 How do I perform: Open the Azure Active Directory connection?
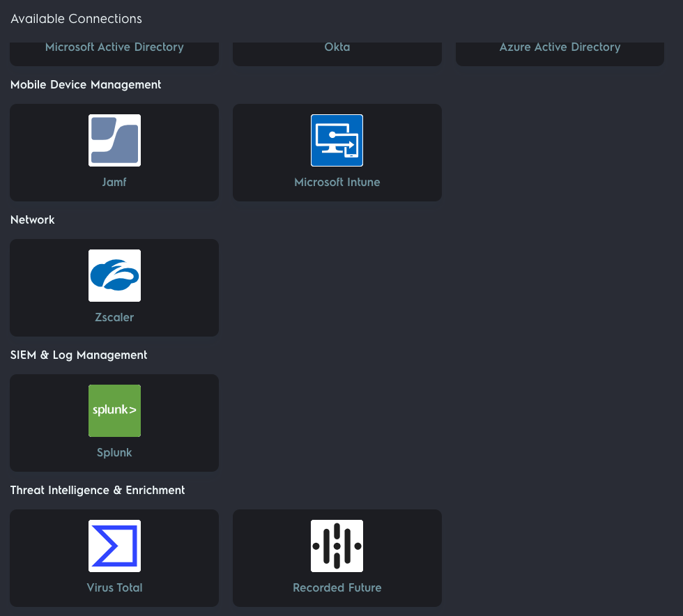click(x=560, y=53)
